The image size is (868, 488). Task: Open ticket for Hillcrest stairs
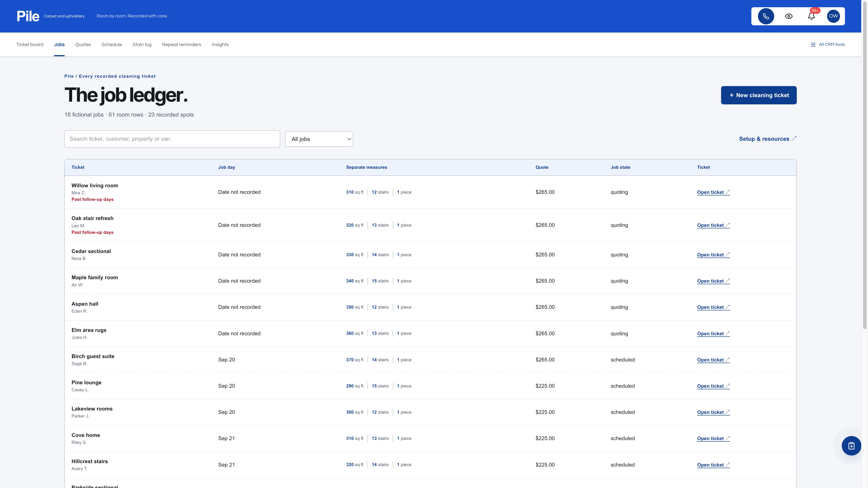tap(713, 465)
